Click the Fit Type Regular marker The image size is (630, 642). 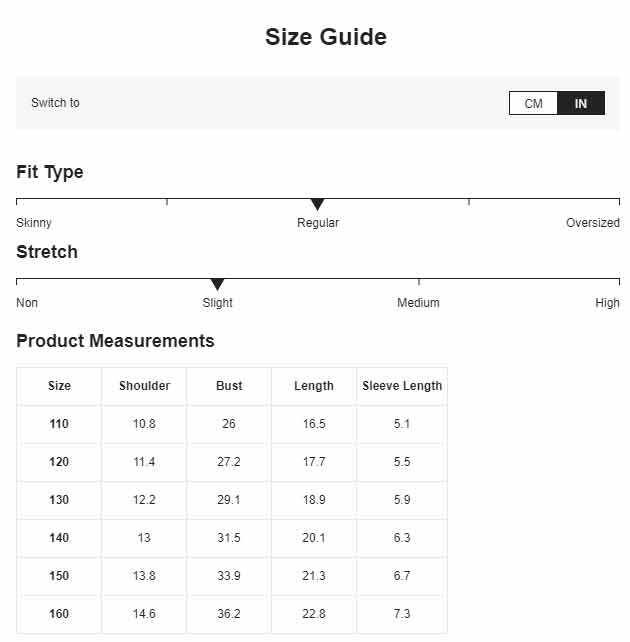(x=317, y=204)
